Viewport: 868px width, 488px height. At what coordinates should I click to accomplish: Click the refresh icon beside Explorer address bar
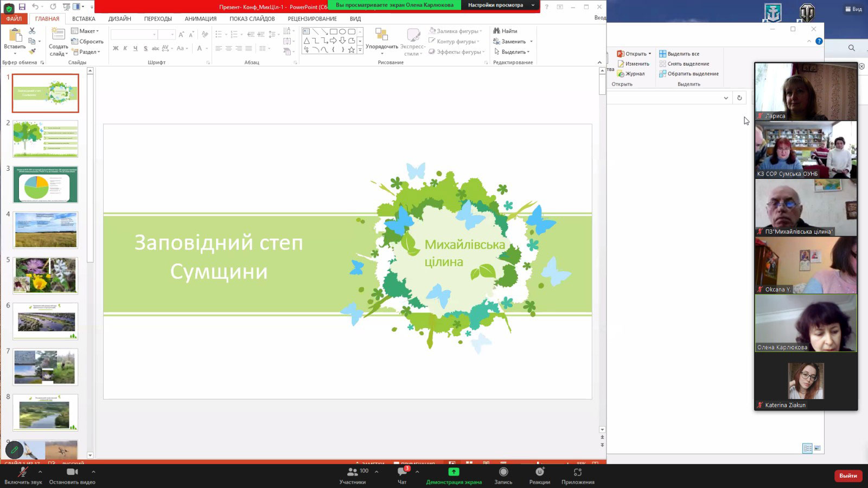(739, 98)
